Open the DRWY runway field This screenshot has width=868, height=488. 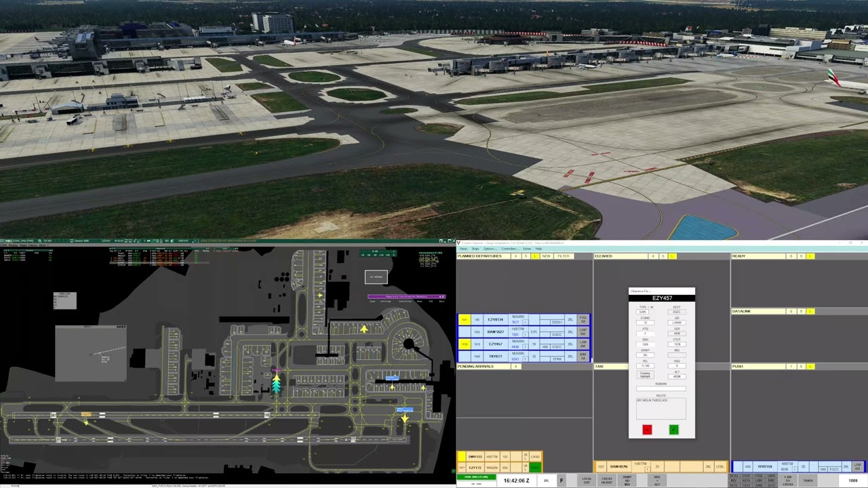(x=646, y=355)
